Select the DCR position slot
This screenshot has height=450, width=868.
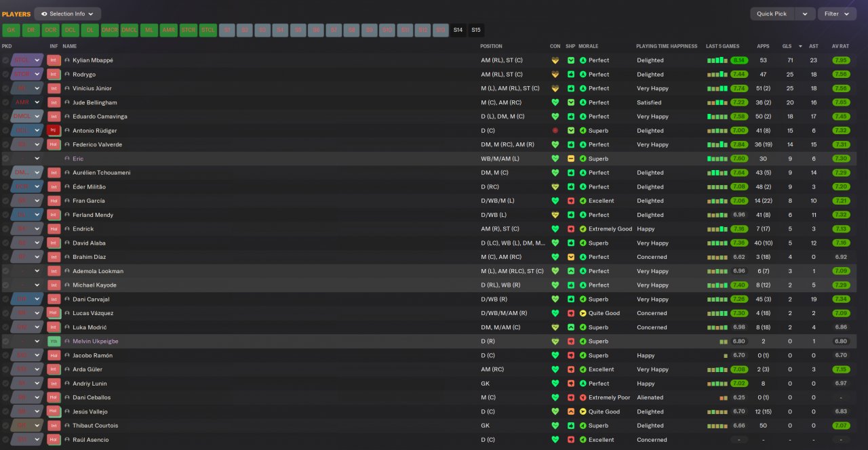pos(51,30)
